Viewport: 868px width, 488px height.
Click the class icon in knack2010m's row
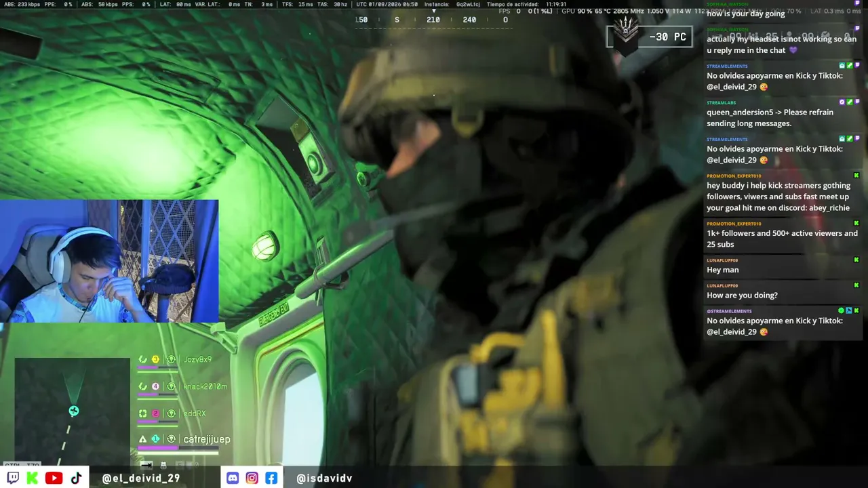(142, 386)
